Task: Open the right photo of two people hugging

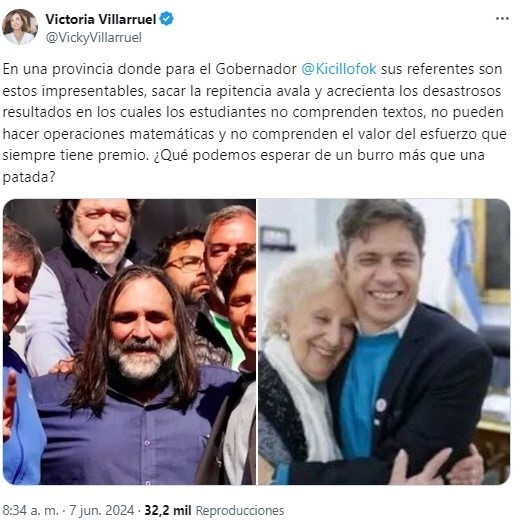Action: pyautogui.click(x=384, y=342)
